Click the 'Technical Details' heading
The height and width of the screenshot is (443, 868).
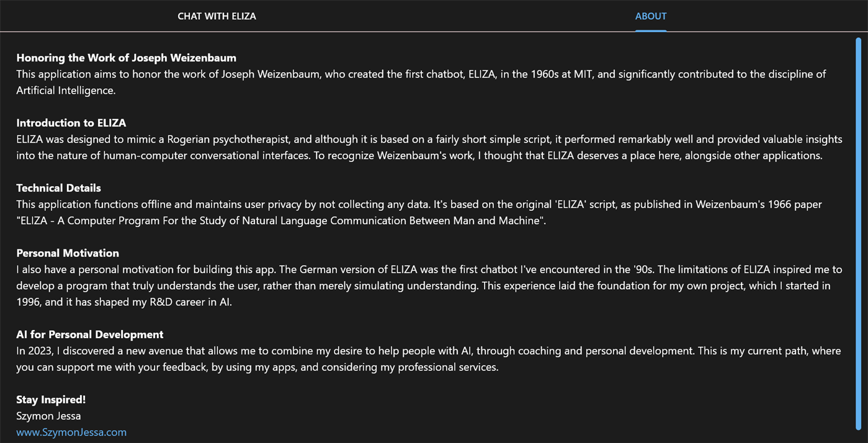tap(58, 188)
